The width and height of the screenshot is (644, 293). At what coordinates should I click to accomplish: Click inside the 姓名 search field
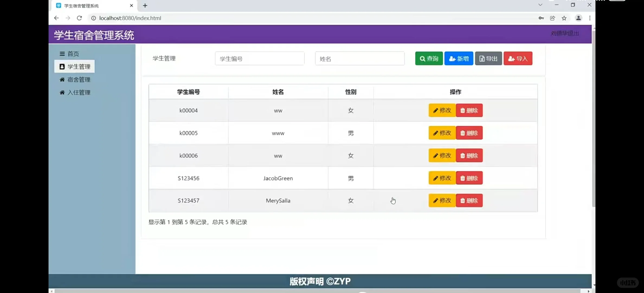[x=360, y=58]
